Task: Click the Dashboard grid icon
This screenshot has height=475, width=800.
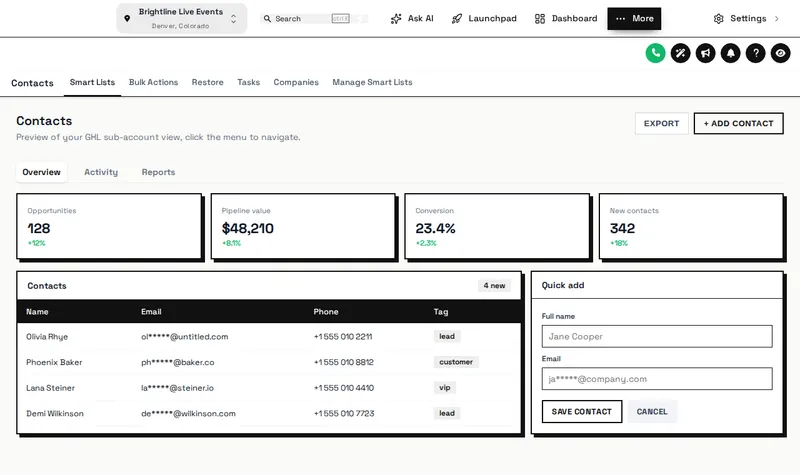Action: [x=539, y=19]
